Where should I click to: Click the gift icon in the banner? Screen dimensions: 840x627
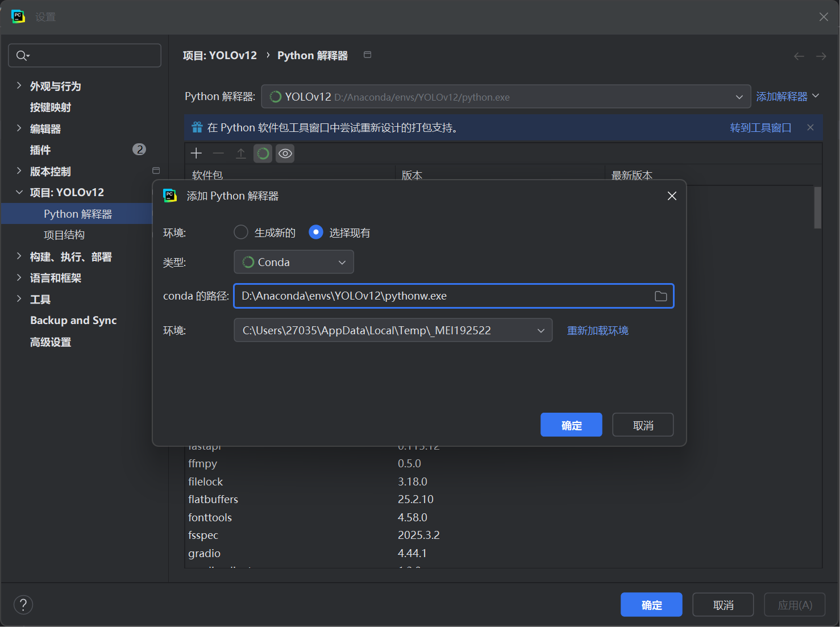tap(197, 127)
